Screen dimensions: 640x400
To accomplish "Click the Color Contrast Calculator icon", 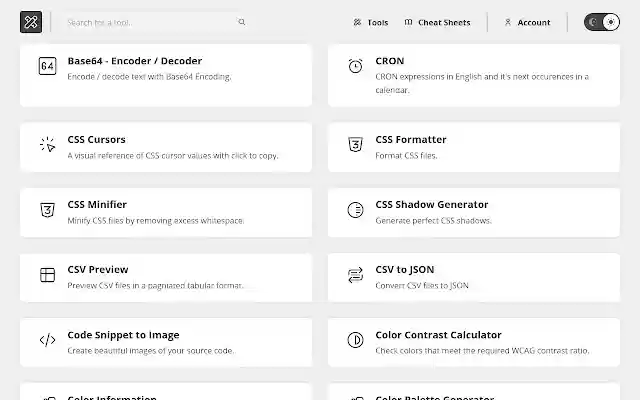I will click(x=355, y=340).
